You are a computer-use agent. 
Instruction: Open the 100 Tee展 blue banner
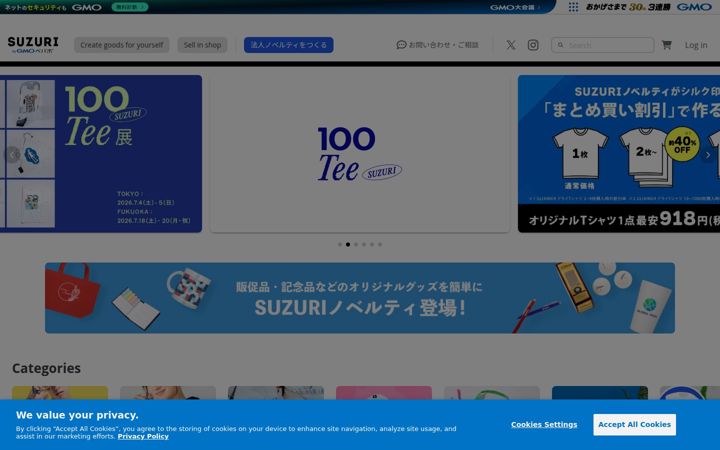pos(101,154)
